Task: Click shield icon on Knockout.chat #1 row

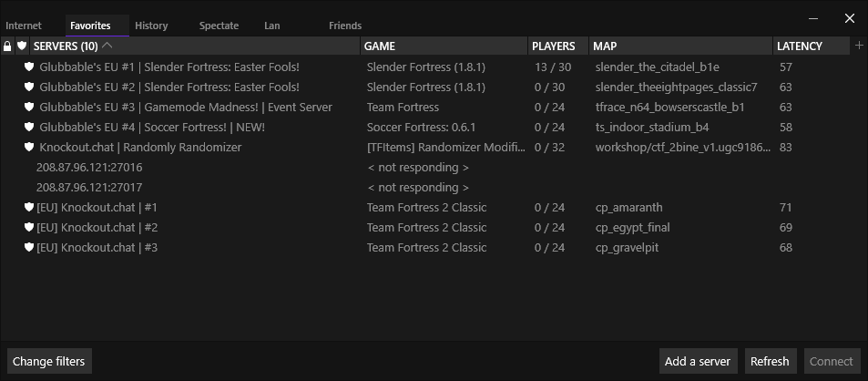Action: click(29, 207)
